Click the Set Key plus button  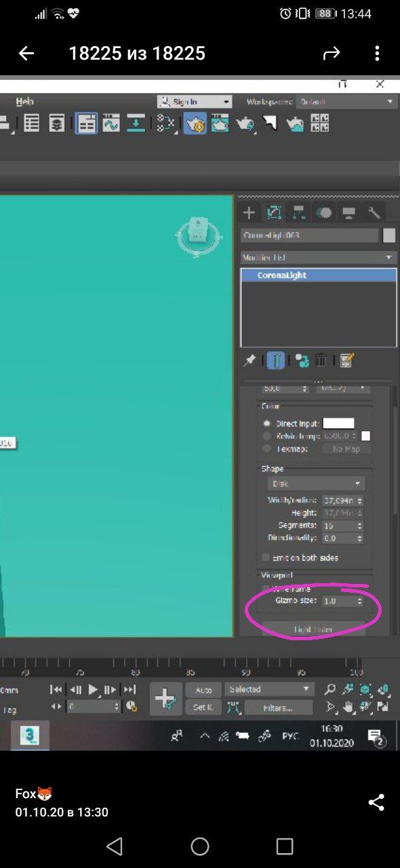tap(165, 698)
